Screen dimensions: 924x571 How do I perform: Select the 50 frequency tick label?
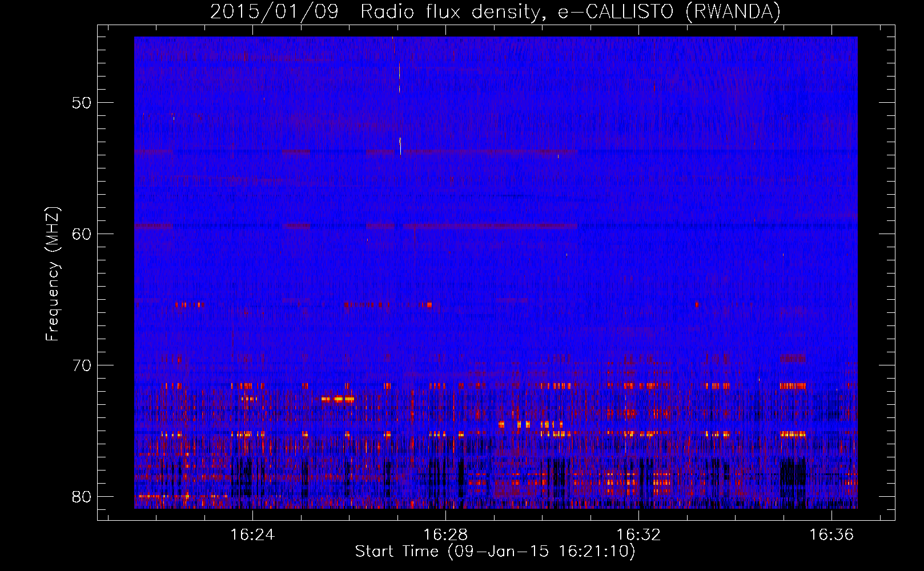pyautogui.click(x=82, y=103)
